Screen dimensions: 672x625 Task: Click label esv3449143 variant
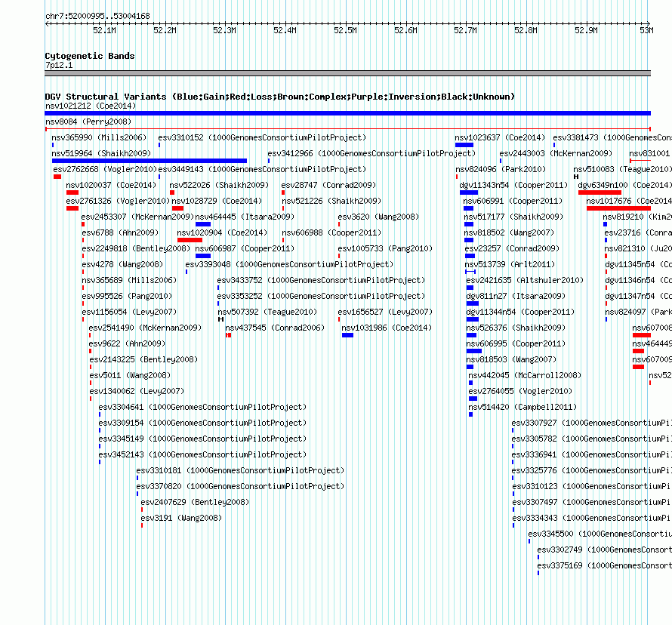(x=262, y=169)
